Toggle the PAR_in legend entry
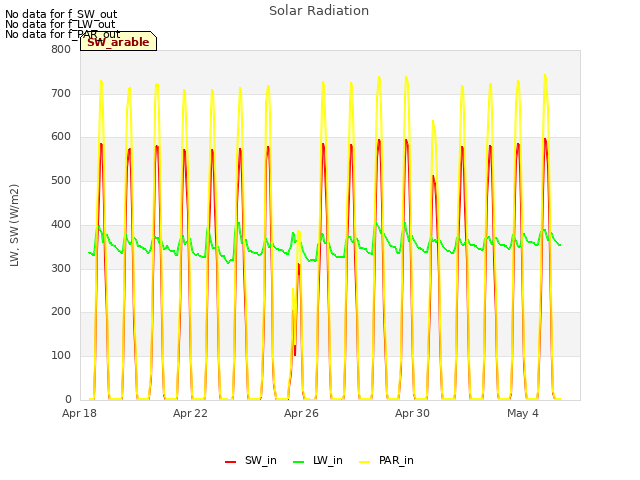The image size is (640, 480). [x=386, y=460]
